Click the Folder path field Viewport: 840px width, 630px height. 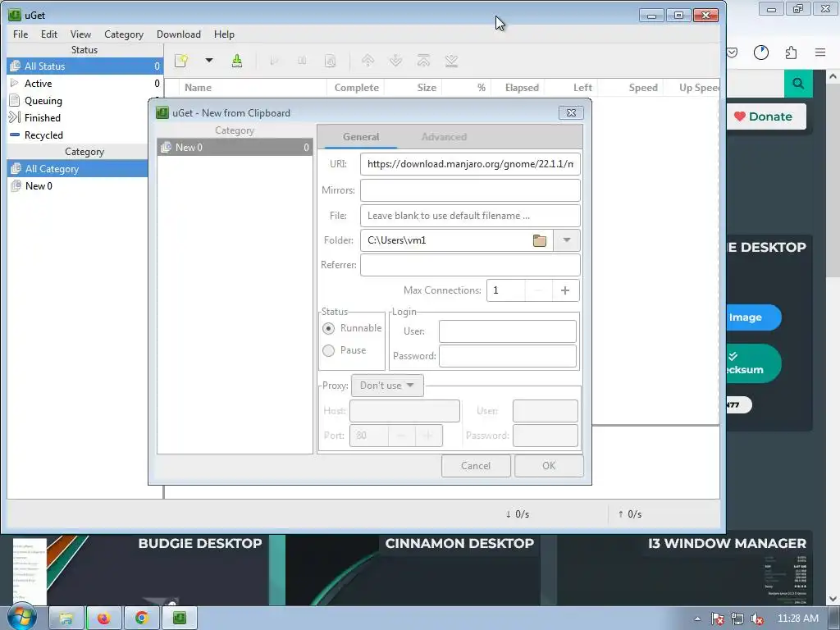tap(445, 240)
